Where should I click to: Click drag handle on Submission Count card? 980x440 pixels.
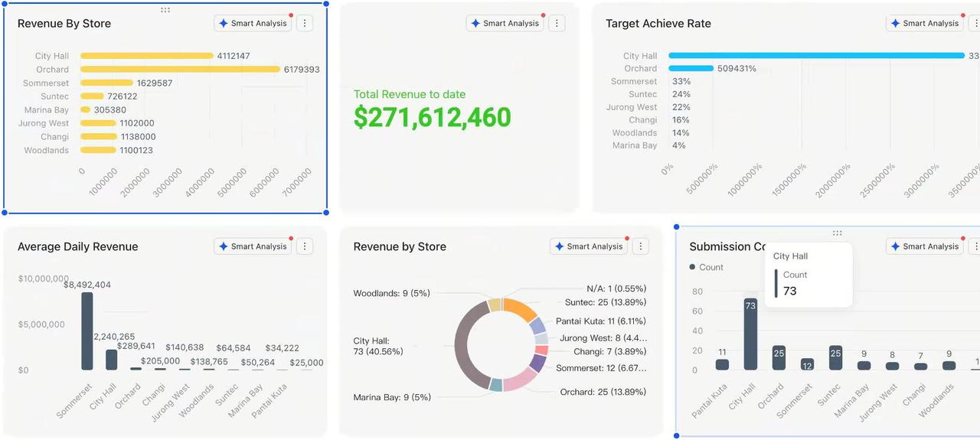837,233
